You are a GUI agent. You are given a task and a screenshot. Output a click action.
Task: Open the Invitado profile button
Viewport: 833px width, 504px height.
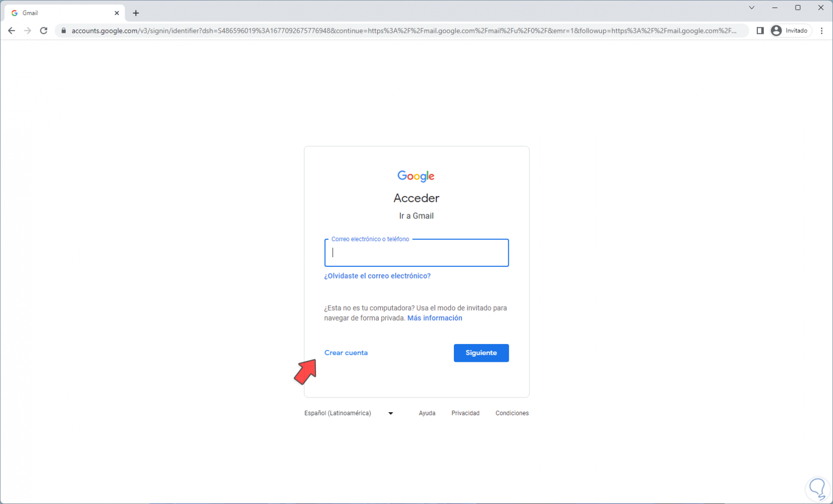(790, 31)
